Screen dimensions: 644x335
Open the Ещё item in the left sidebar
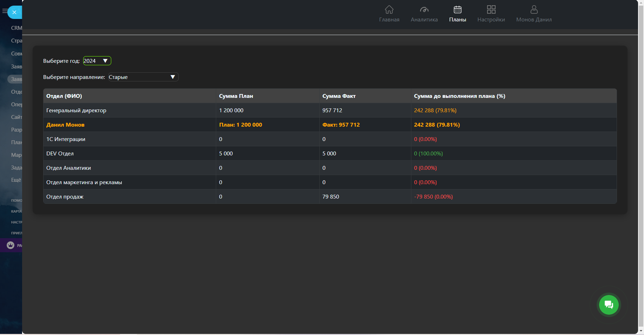coord(16,180)
